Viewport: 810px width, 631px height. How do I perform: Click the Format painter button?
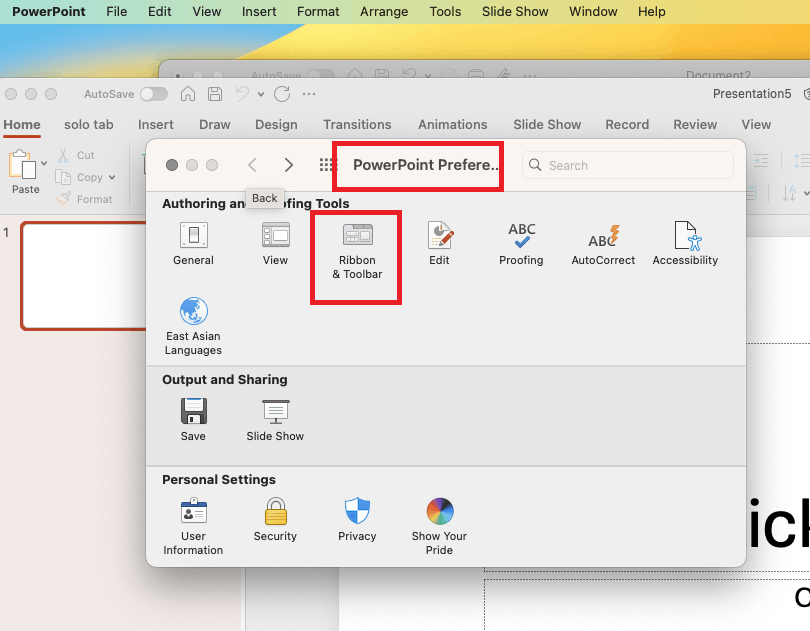84,199
